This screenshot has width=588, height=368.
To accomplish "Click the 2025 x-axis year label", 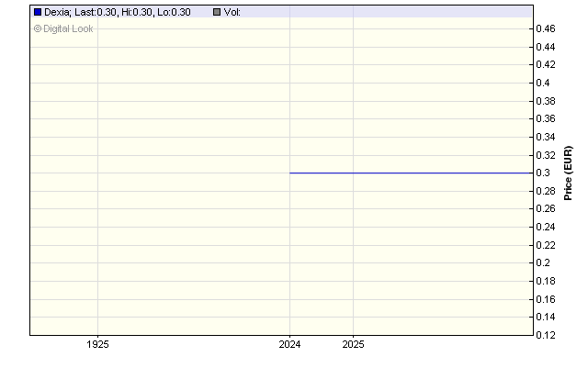I will click(x=353, y=344).
